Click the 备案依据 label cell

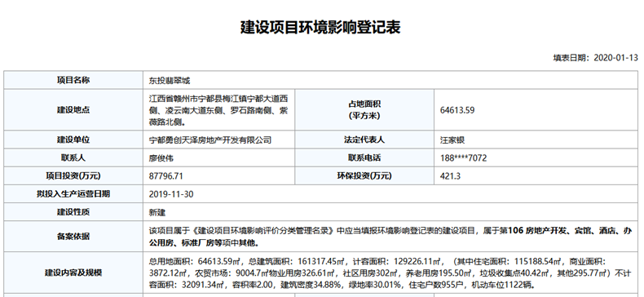pyautogui.click(x=73, y=237)
